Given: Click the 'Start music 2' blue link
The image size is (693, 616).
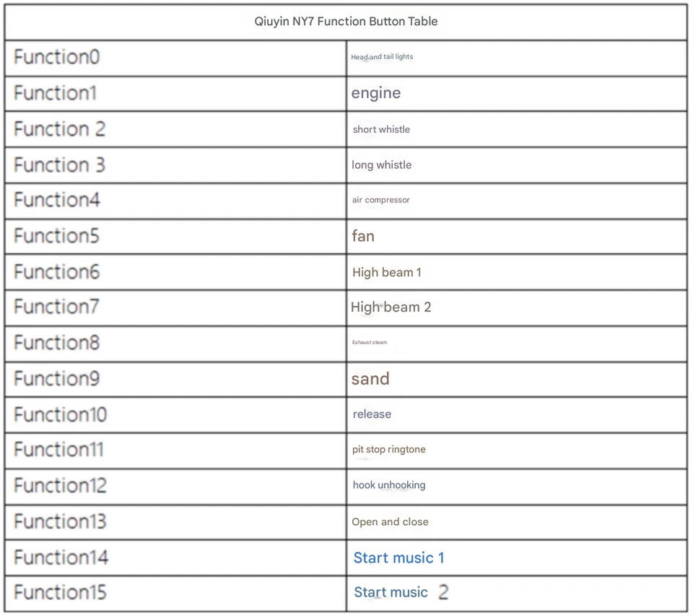Looking at the screenshot, I should click(401, 592).
